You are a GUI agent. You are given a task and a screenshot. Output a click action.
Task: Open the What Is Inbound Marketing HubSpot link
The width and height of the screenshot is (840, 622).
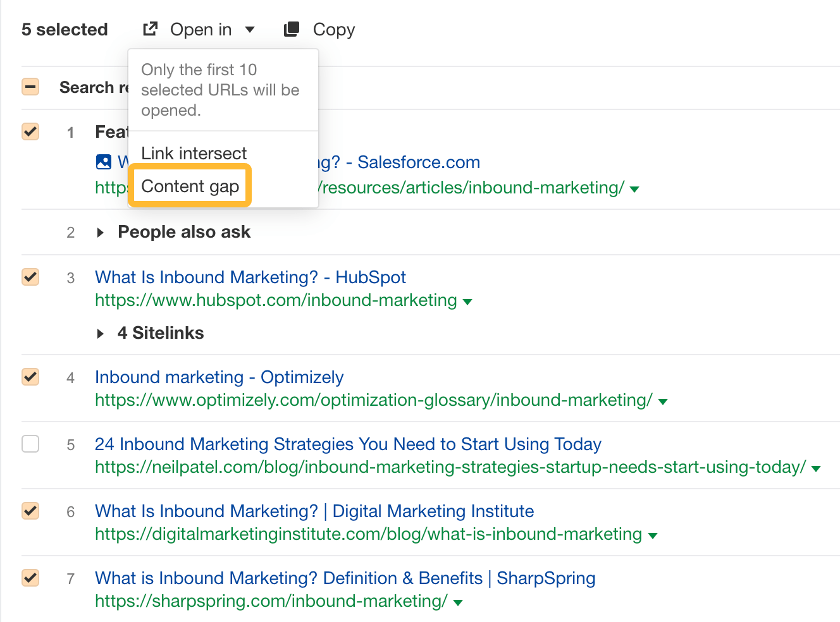250,277
